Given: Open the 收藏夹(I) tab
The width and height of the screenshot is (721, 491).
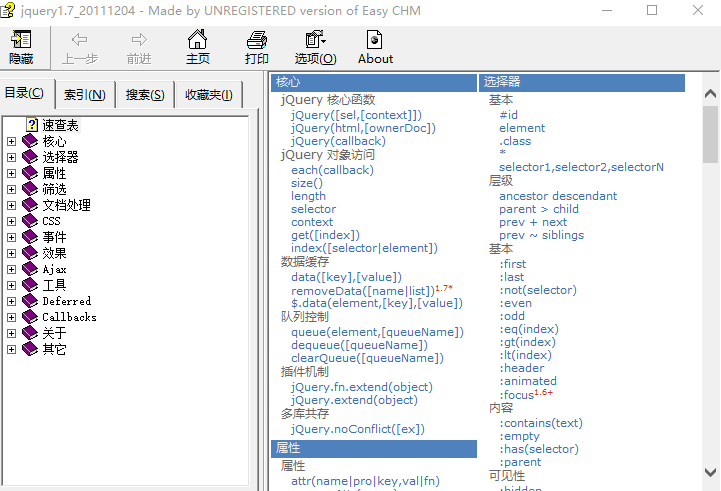Looking at the screenshot, I should pyautogui.click(x=208, y=95).
